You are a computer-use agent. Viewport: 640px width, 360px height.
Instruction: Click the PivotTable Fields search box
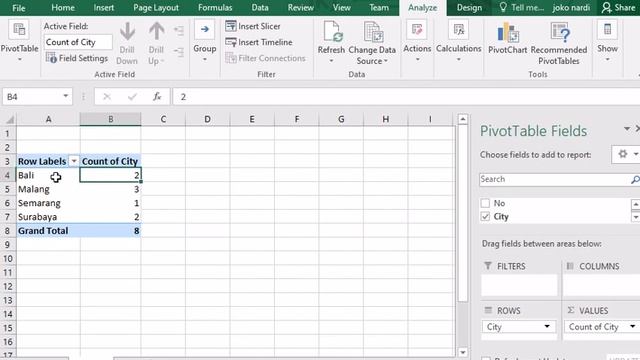[x=555, y=179]
